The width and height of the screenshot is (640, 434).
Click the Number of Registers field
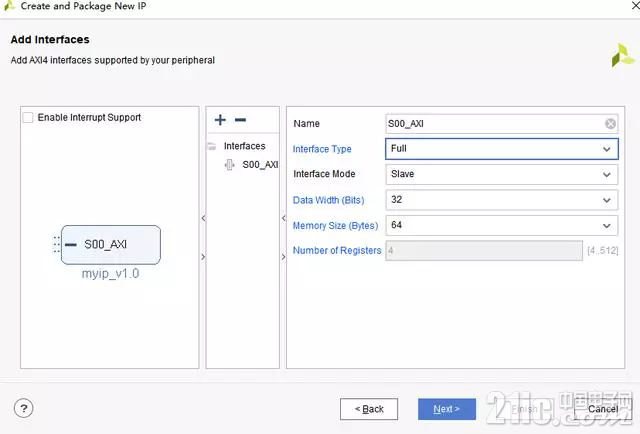(x=484, y=250)
